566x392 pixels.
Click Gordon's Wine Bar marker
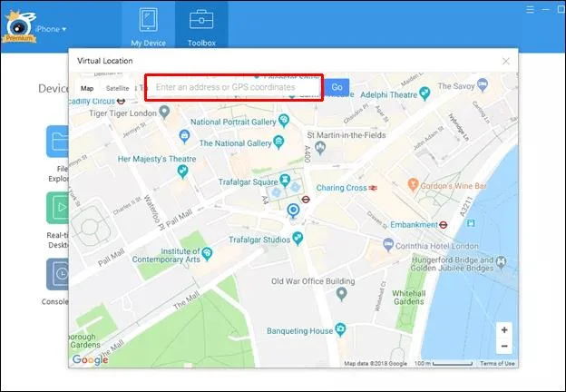(413, 185)
